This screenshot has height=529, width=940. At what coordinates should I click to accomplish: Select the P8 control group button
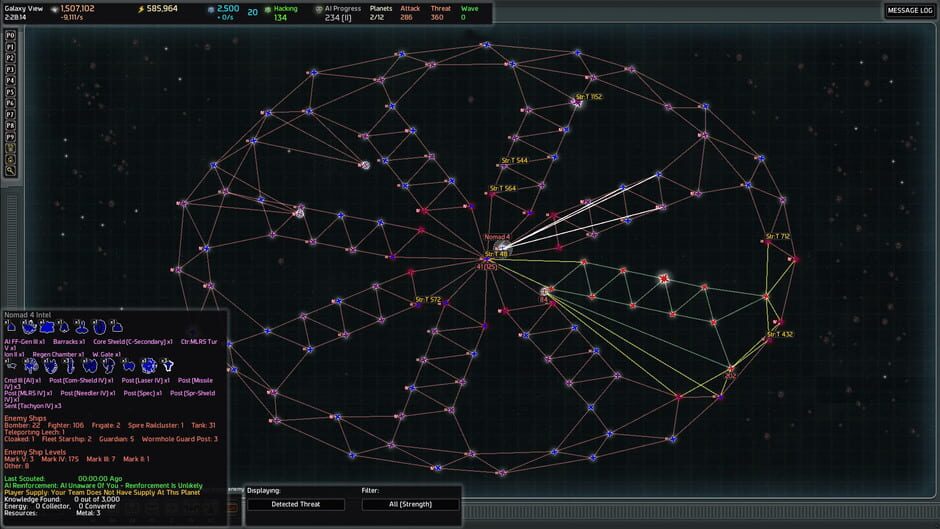click(x=10, y=126)
